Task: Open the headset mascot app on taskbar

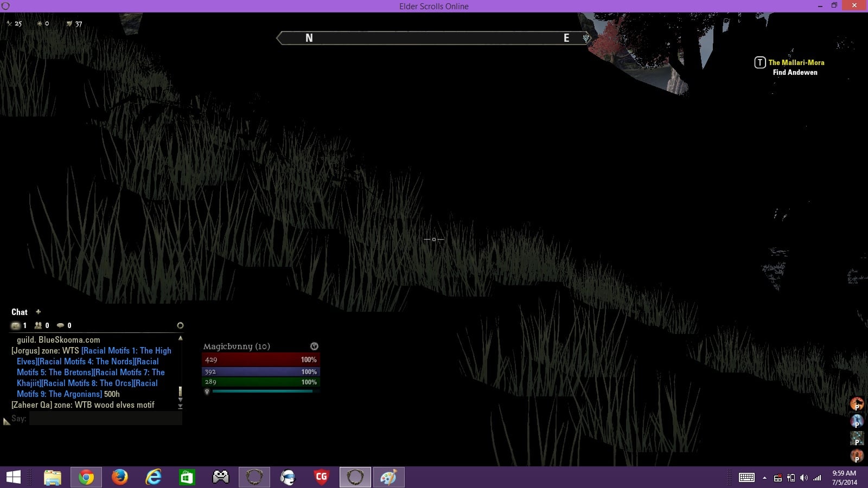Action: [x=288, y=477]
